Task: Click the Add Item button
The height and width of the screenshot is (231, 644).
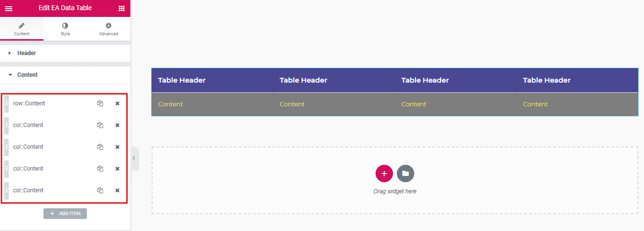Action: pos(65,214)
